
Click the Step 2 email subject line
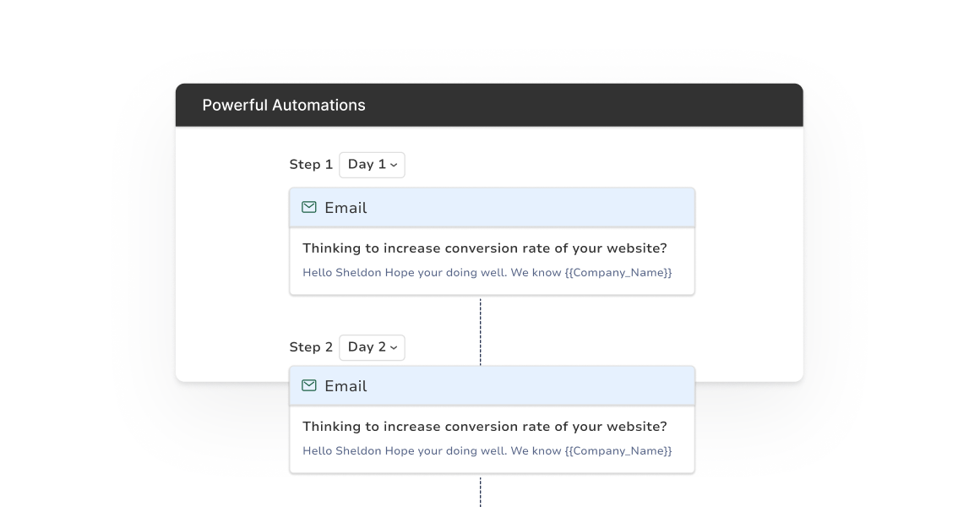tap(484, 427)
